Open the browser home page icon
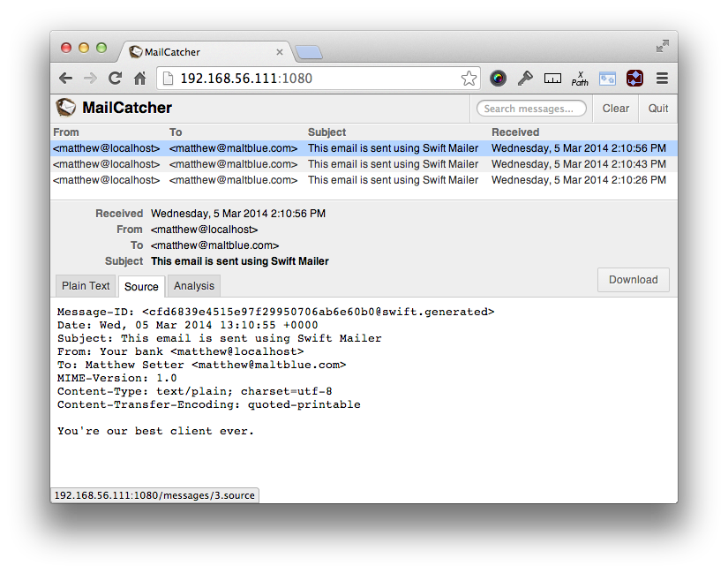 [139, 78]
